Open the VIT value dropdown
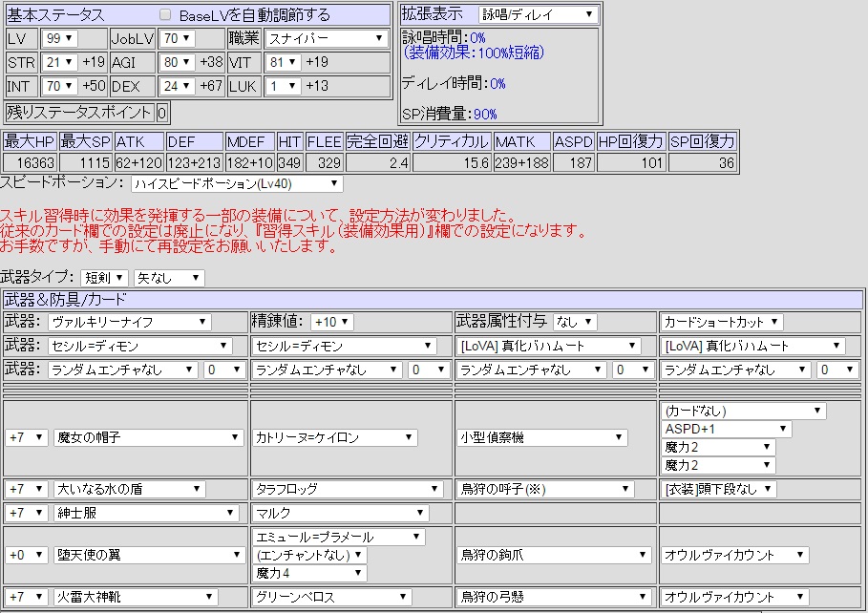The height and width of the screenshot is (613, 868). pos(283,63)
